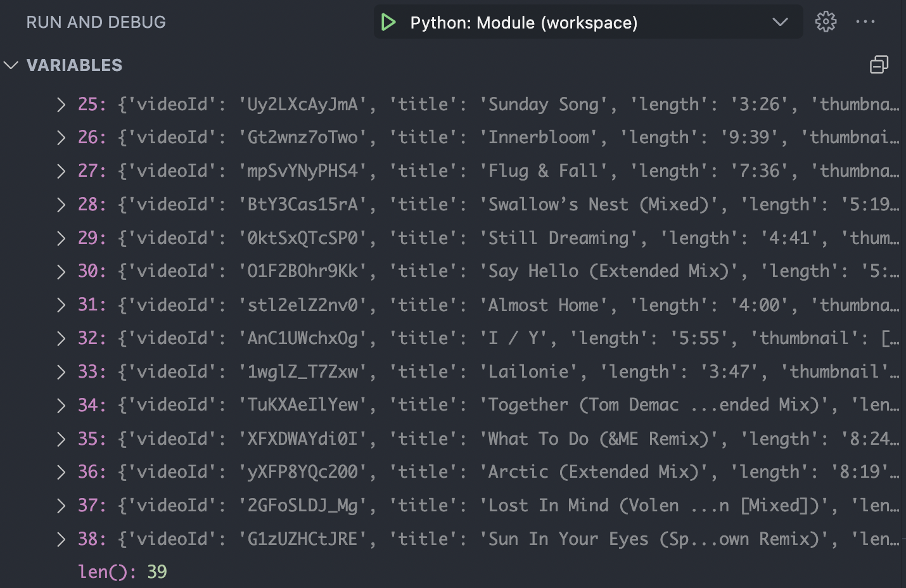Open the Python: Module (workspace) configuration dropdown
The width and height of the screenshot is (906, 588).
pos(589,23)
